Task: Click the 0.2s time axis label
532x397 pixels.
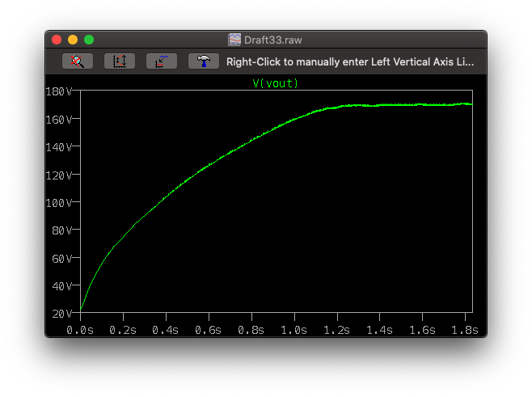Action: click(x=123, y=330)
